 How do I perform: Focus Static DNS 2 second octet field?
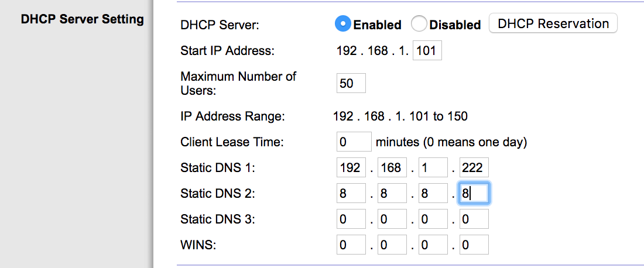pos(392,194)
